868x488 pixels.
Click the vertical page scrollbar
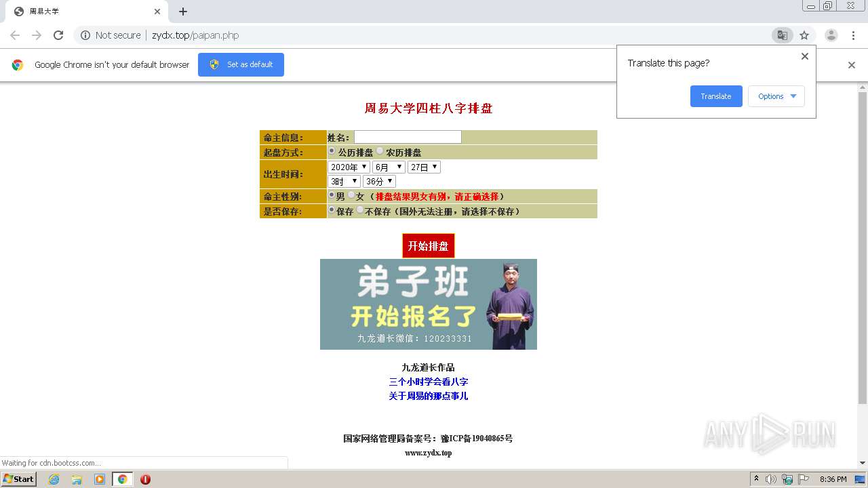[863, 247]
